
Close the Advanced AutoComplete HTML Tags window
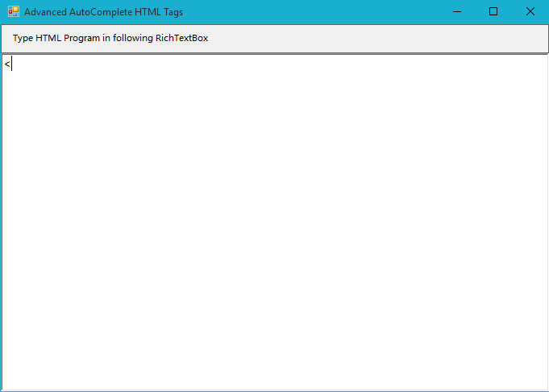(530, 12)
